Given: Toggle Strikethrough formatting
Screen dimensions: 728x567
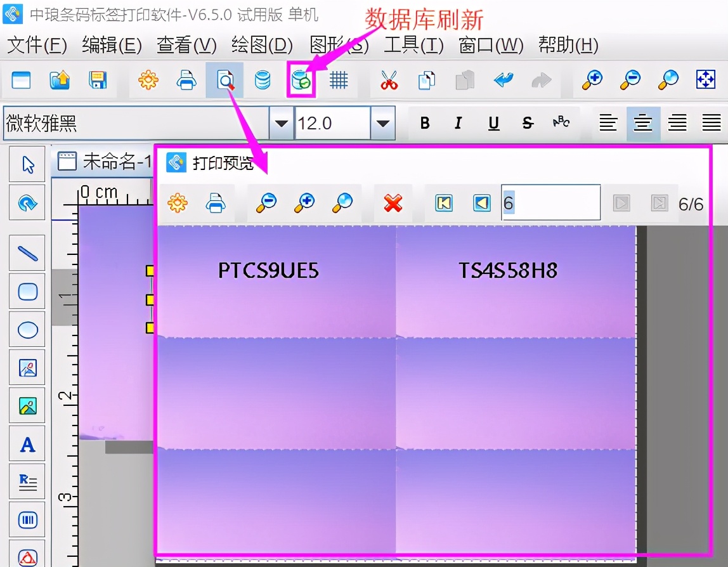Looking at the screenshot, I should coord(528,123).
